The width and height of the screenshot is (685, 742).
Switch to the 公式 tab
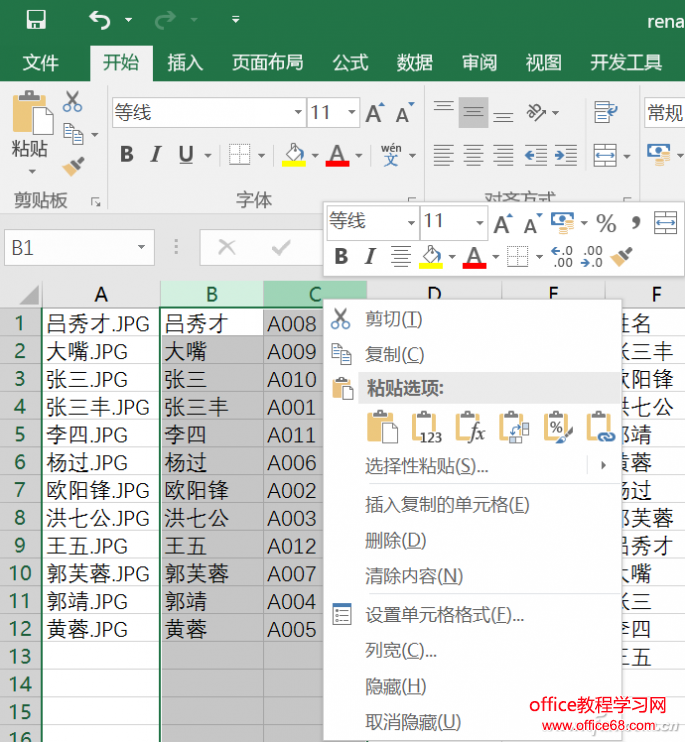[350, 62]
